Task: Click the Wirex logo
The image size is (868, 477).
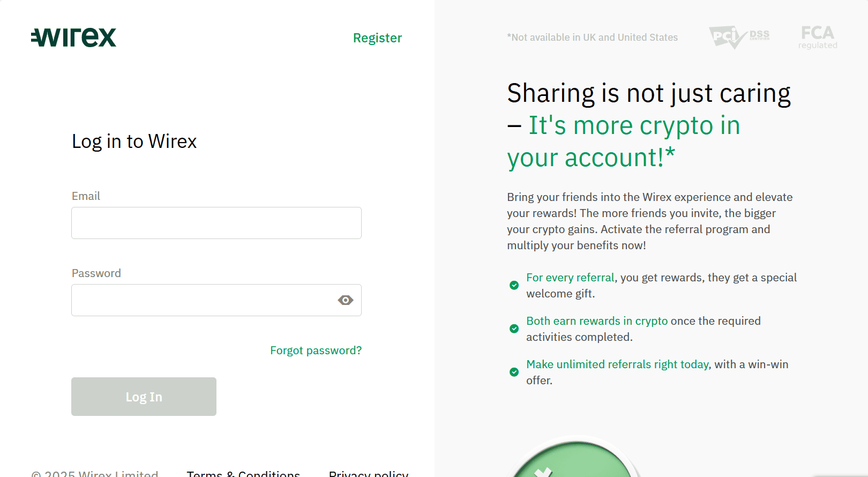Action: (x=73, y=38)
